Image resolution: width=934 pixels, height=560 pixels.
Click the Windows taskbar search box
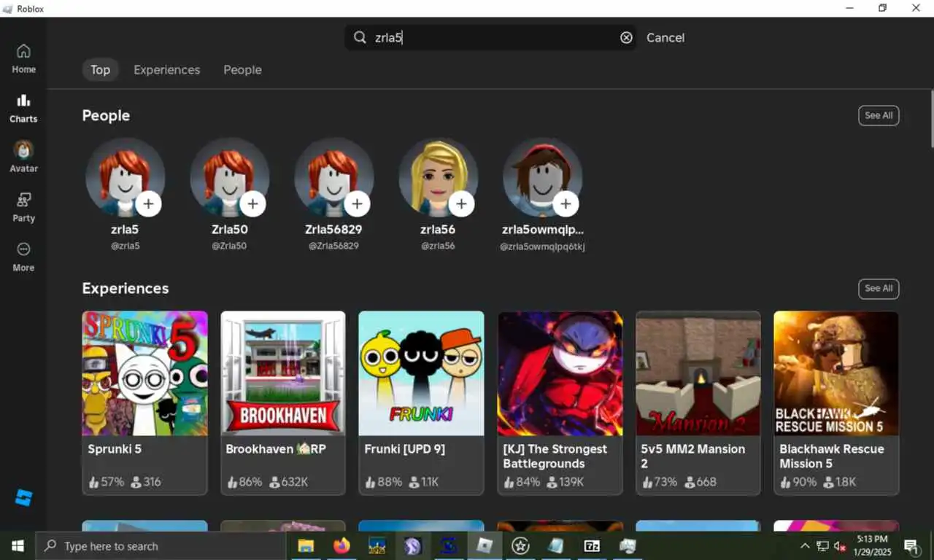[161, 545]
